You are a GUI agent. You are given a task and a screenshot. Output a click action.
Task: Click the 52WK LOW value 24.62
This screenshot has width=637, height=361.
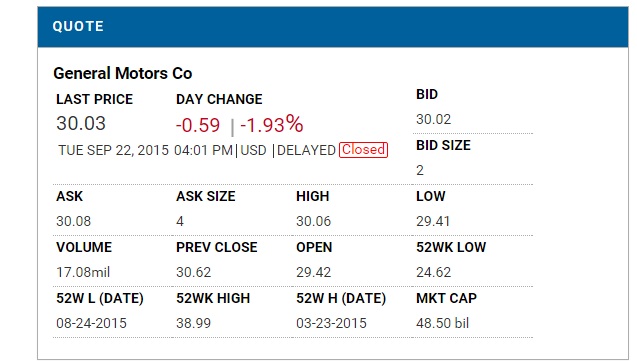pos(433,272)
